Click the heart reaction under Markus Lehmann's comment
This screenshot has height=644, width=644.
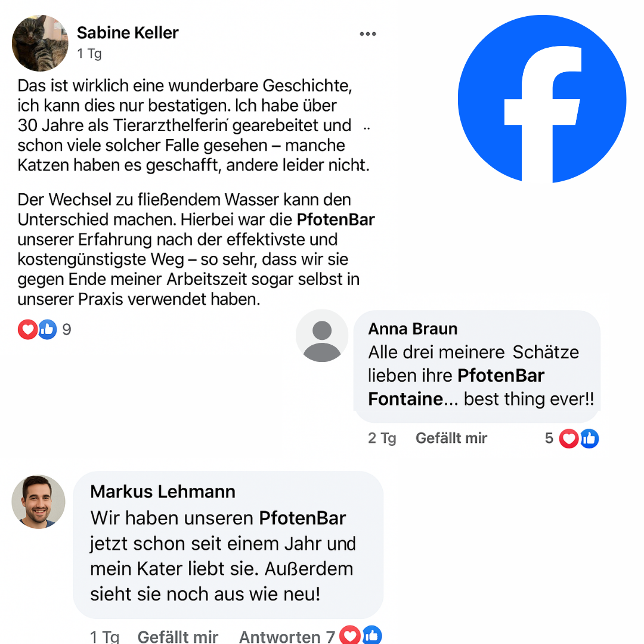click(349, 636)
